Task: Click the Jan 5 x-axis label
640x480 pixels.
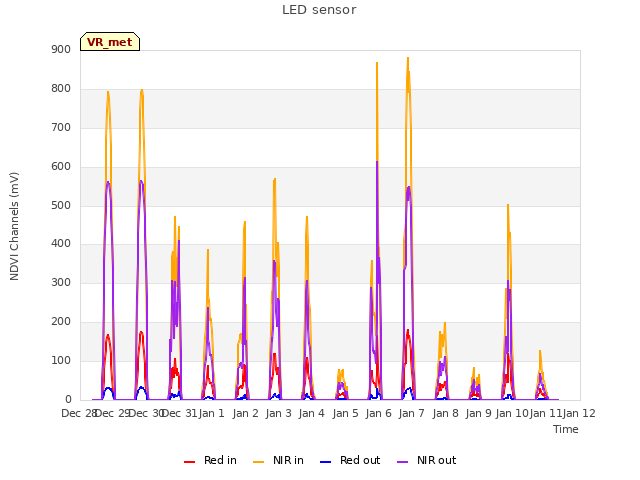Action: (345, 413)
